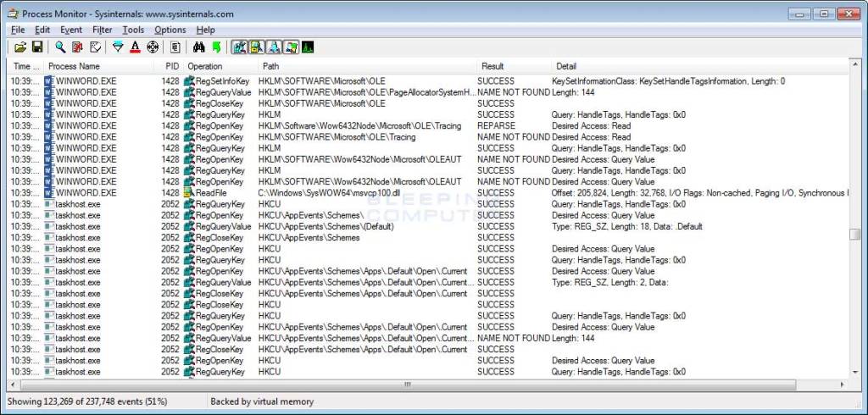
Task: Click the Jump to Object green arrow icon
Action: point(216,47)
